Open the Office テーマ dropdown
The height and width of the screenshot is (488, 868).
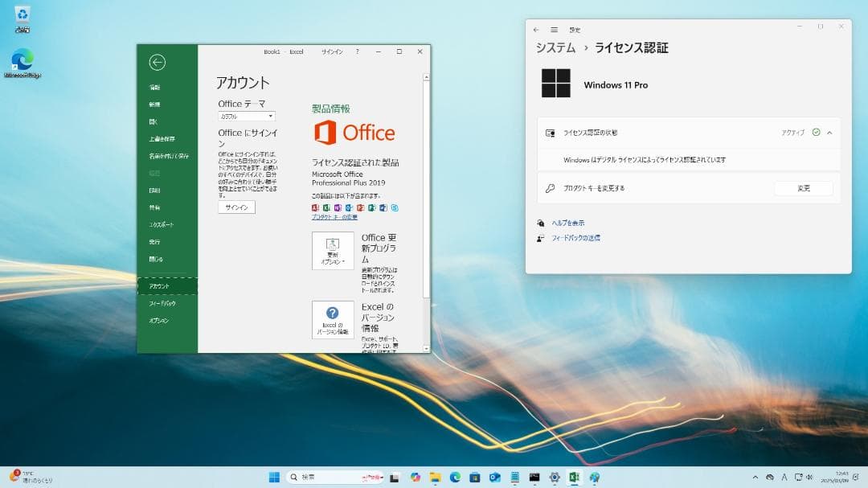coord(245,116)
